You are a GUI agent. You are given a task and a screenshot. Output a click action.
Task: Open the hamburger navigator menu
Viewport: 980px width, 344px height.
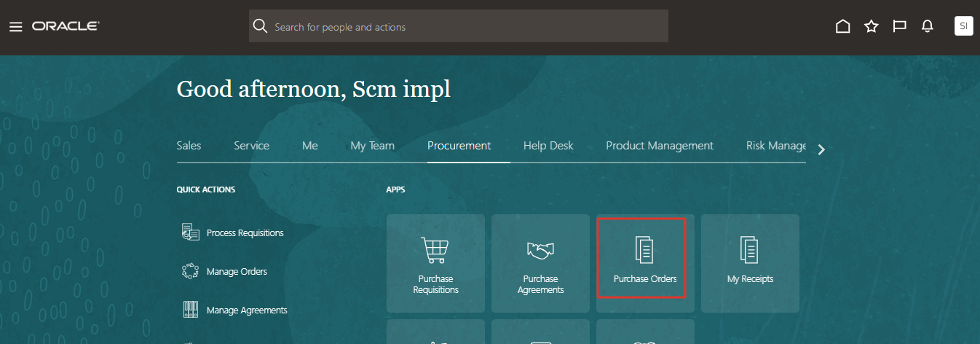click(x=15, y=27)
